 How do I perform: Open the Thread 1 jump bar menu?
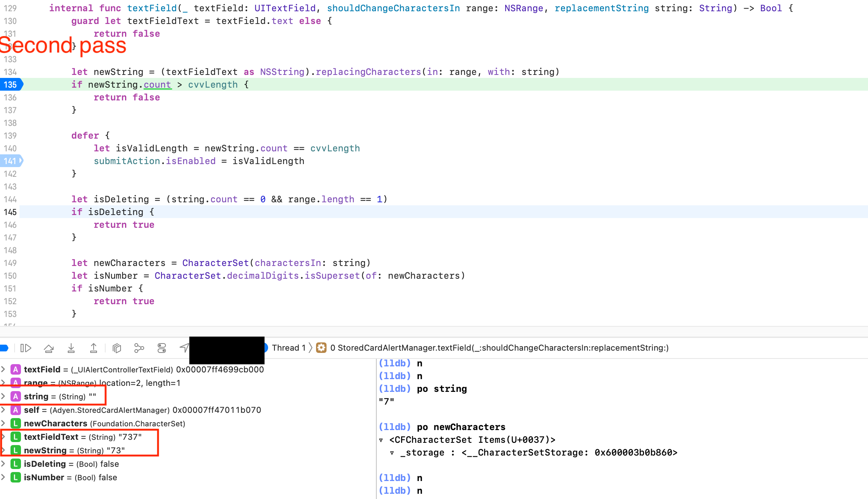pyautogui.click(x=289, y=348)
